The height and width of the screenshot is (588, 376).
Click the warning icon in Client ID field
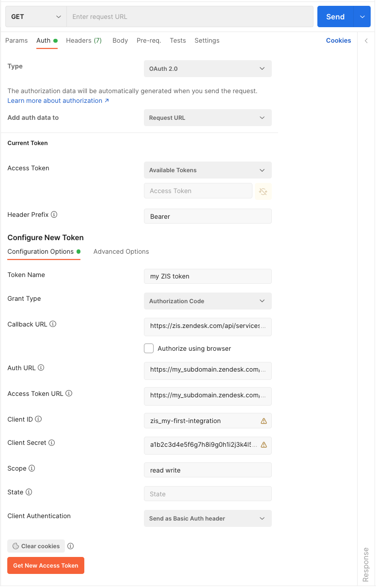coord(264,421)
